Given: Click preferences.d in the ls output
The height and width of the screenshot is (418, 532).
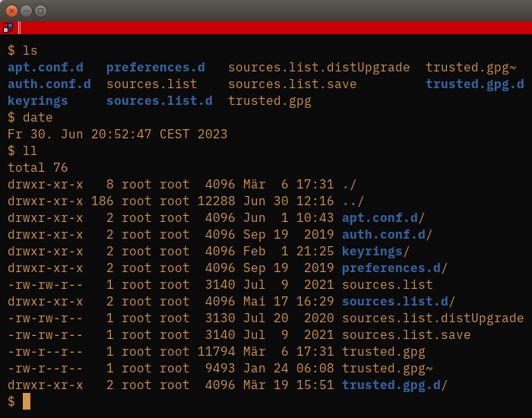Looking at the screenshot, I should (x=155, y=67).
